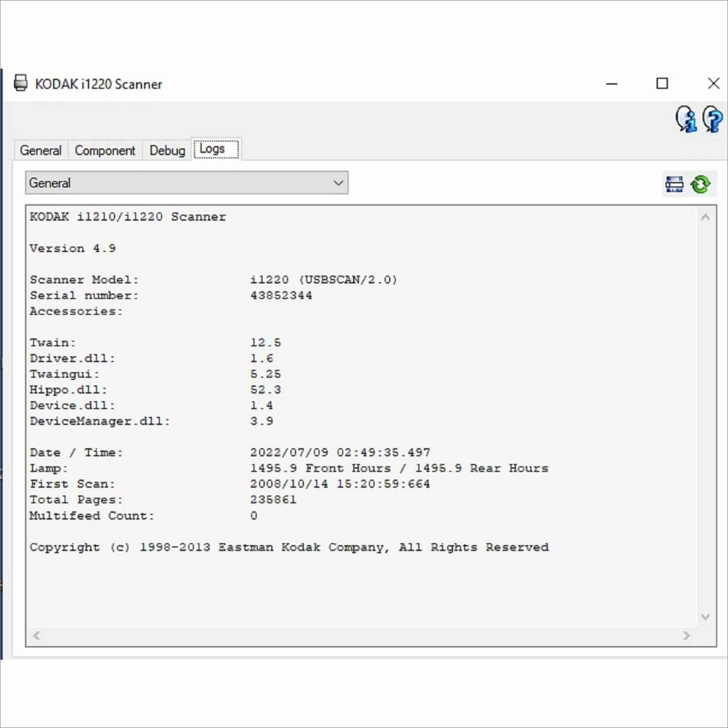The height and width of the screenshot is (728, 728).
Task: Click the total pages value 235861
Action: (x=273, y=500)
